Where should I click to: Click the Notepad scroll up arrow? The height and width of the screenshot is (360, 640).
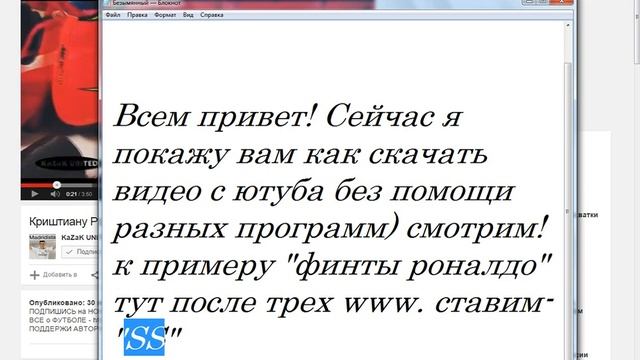pos(567,25)
